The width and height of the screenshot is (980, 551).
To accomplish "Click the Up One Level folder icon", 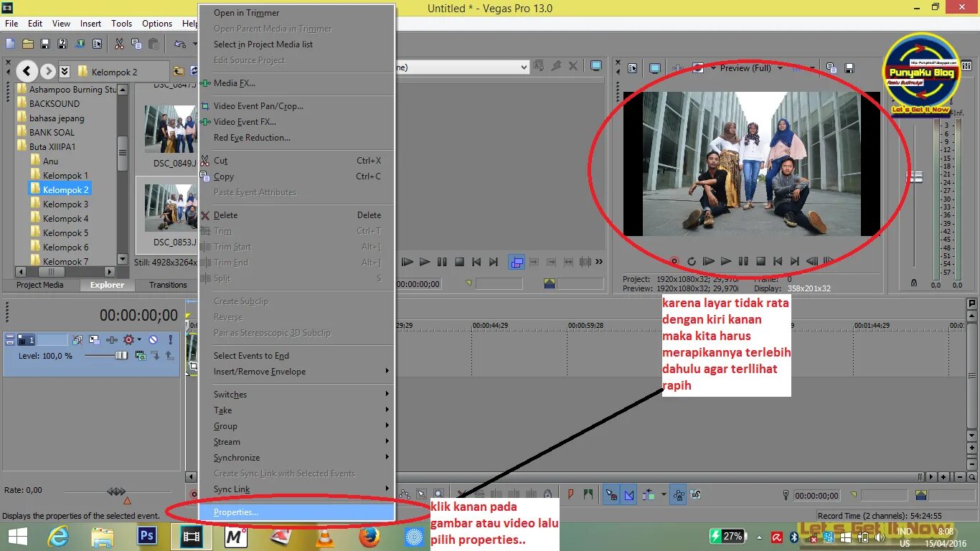I will tap(179, 71).
